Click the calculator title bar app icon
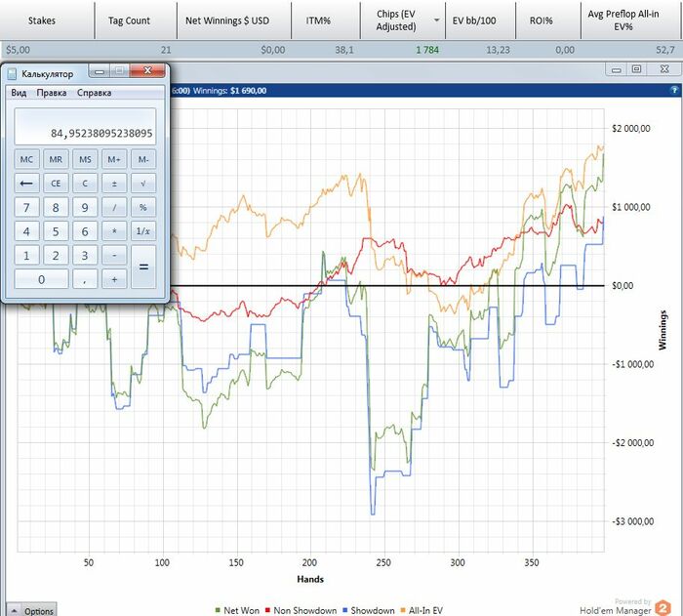Image resolution: width=683 pixels, height=616 pixels. (x=12, y=73)
